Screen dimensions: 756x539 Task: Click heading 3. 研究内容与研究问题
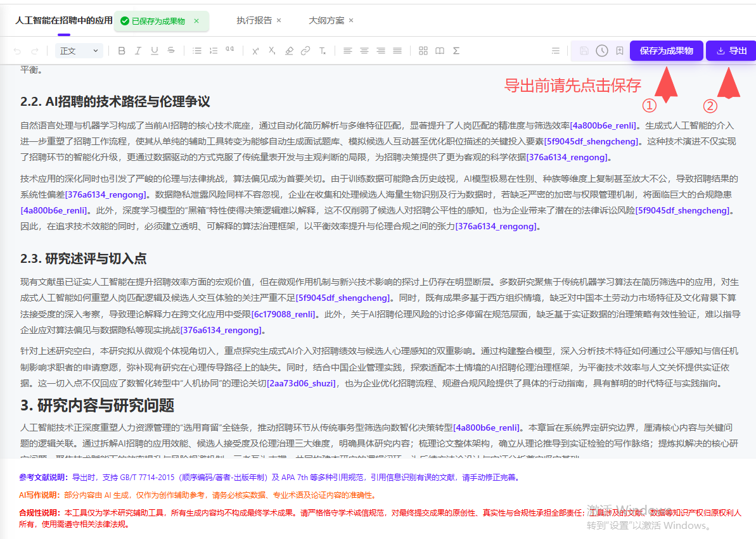pyautogui.click(x=98, y=405)
